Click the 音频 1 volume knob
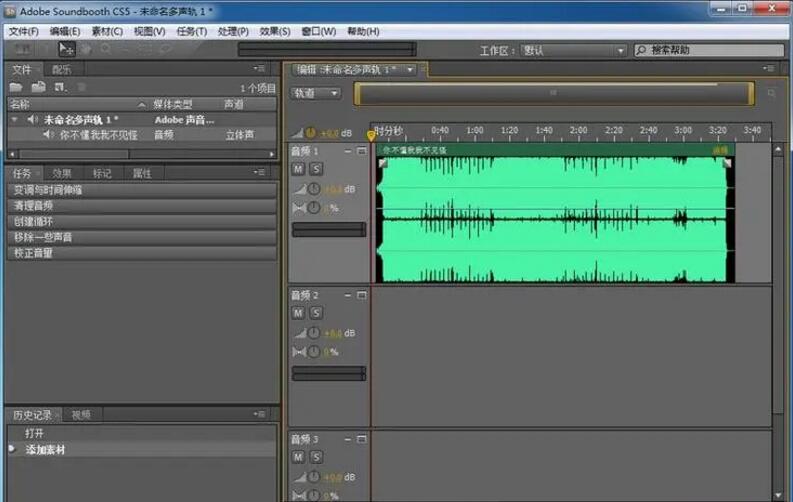The height and width of the screenshot is (502, 793). pyautogui.click(x=313, y=189)
